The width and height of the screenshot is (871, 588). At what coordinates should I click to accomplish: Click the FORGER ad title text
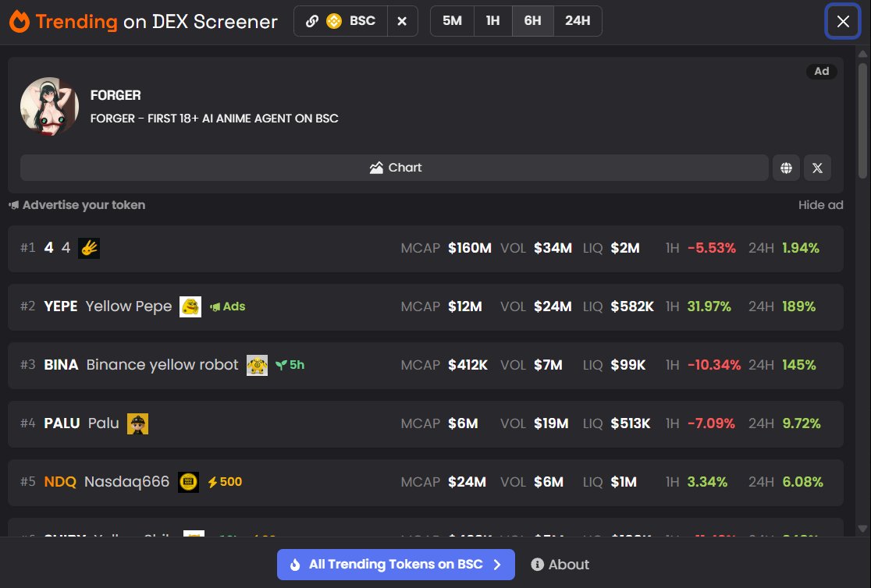(116, 95)
